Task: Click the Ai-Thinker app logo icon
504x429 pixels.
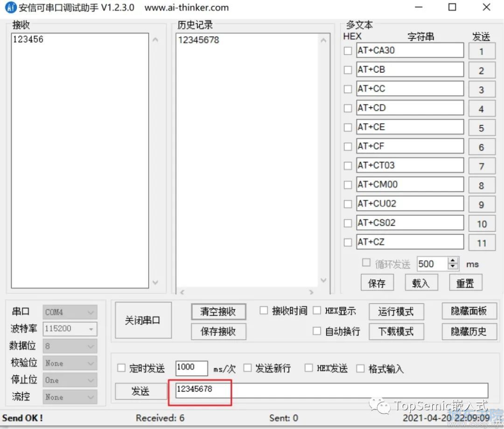Action: coord(11,7)
